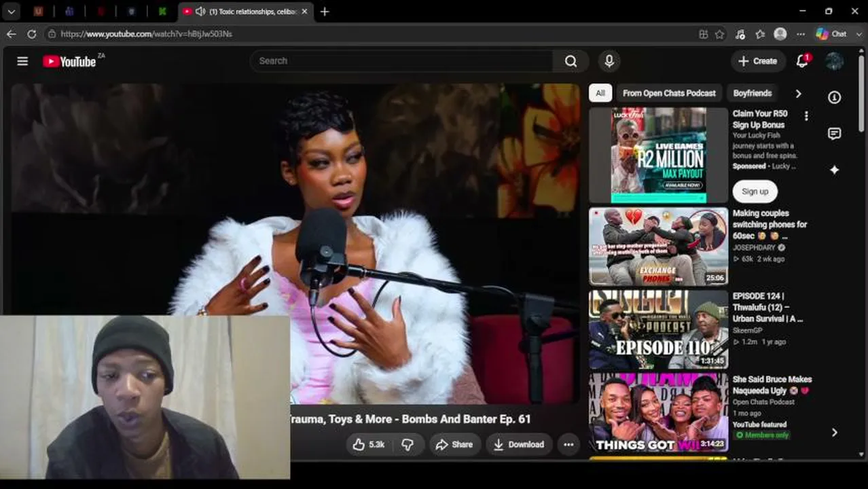This screenshot has height=489, width=868.
Task: Open the Edge profile avatar
Action: point(780,34)
